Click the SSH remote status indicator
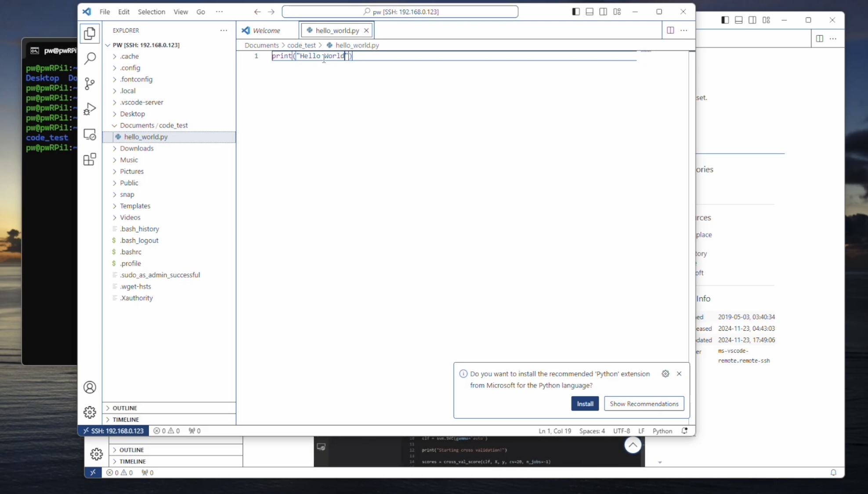Screen dimensions: 868x494 pyautogui.click(x=114, y=431)
